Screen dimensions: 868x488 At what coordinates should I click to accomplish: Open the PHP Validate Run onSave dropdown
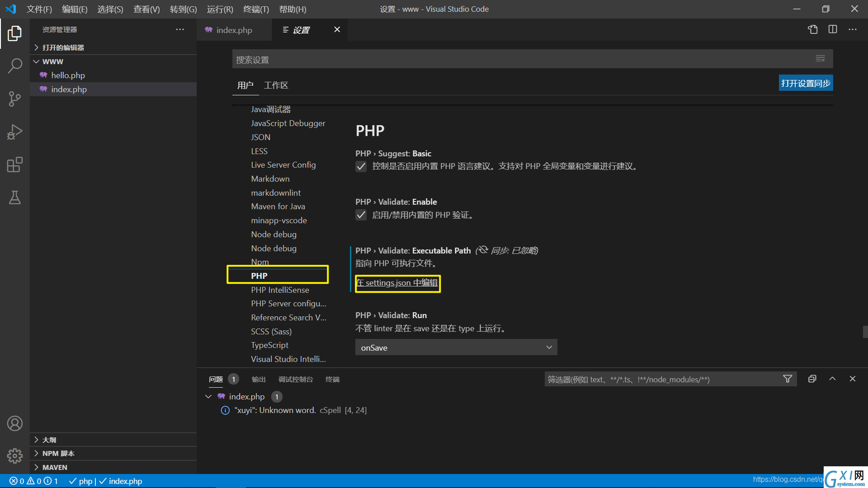point(456,347)
